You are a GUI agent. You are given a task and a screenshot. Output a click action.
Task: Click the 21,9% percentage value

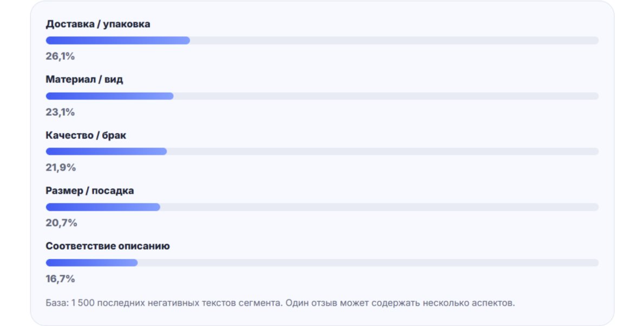(x=61, y=167)
